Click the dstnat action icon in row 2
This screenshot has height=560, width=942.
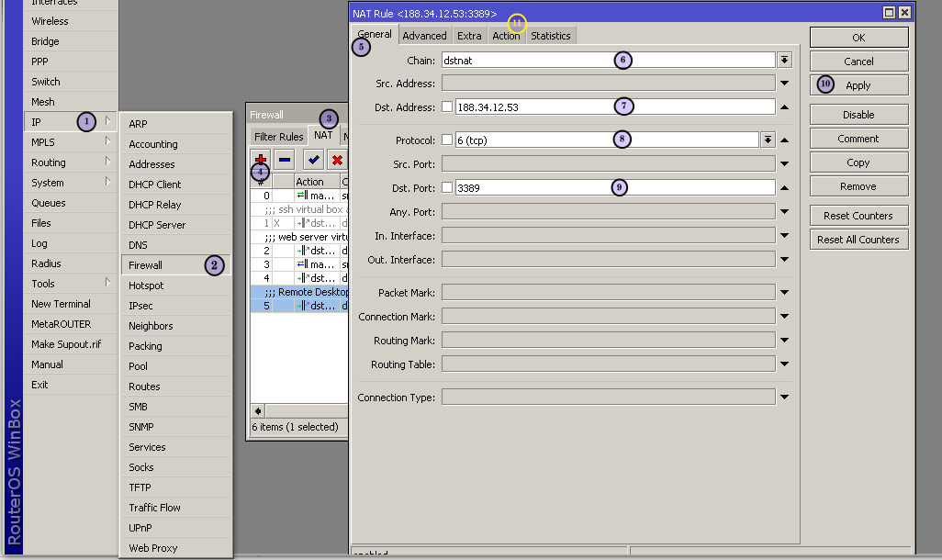(301, 250)
